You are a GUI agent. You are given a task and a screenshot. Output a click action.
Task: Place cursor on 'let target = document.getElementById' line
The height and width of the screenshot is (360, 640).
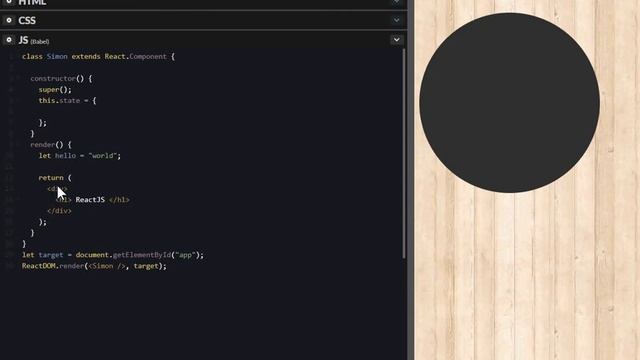click(x=113, y=255)
